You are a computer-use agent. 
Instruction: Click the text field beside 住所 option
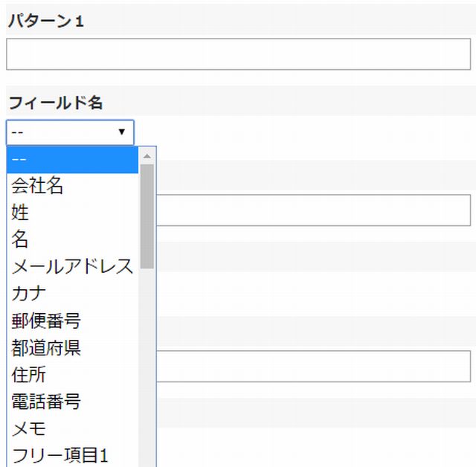click(313, 367)
